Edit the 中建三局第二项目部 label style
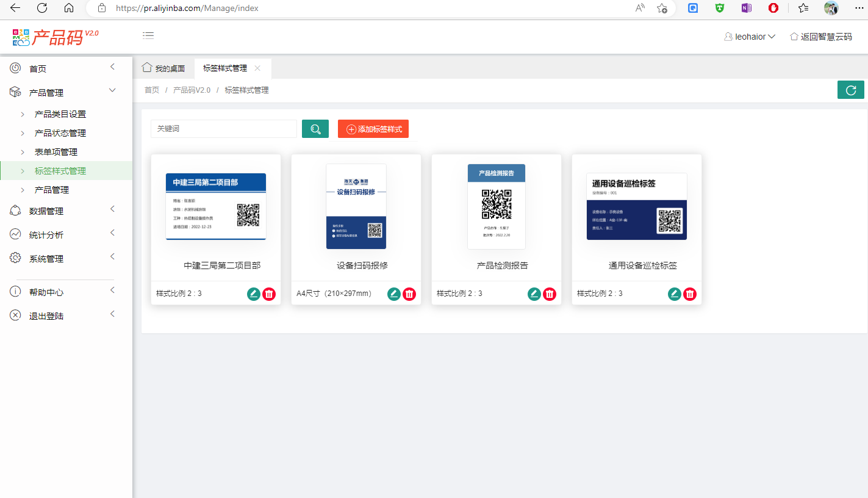 254,294
